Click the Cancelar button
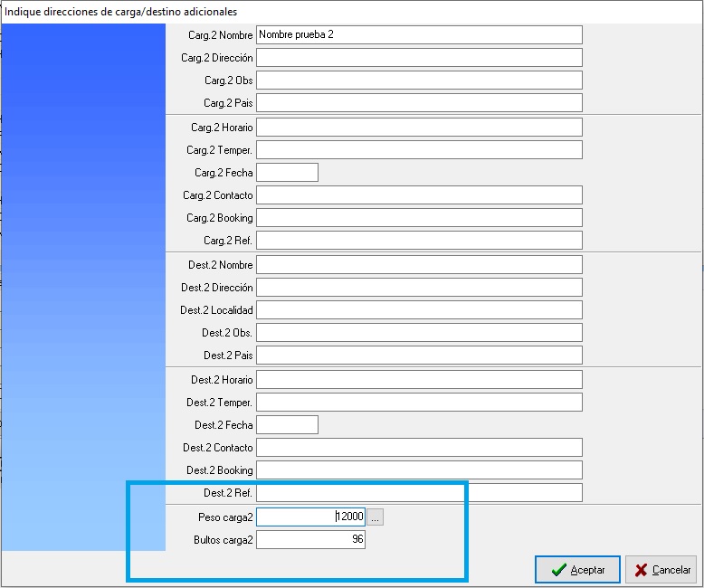Viewport: 704px width, 588px height. 661,570
